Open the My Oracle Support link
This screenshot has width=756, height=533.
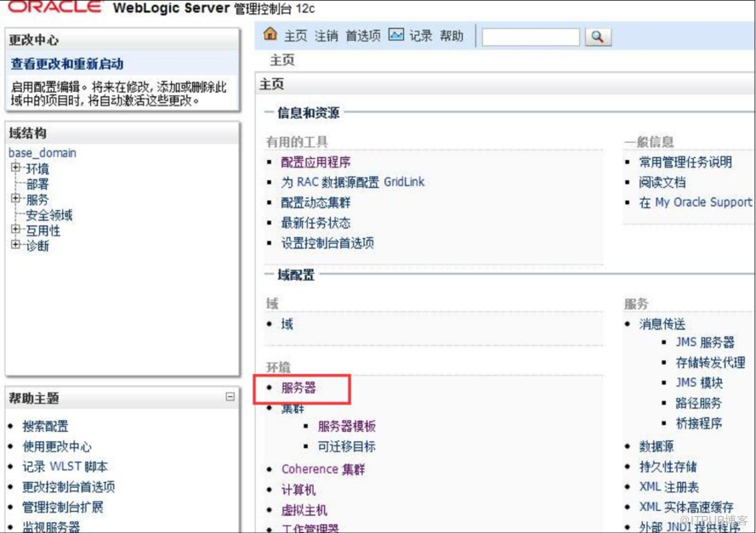click(696, 202)
